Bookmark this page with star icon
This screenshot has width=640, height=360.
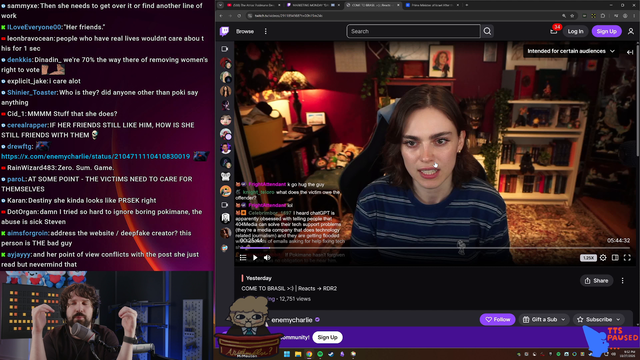[572, 16]
